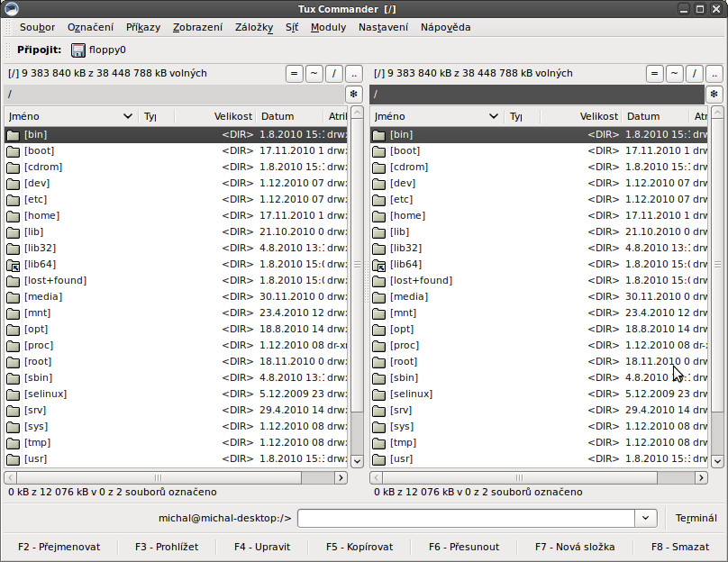
Task: Click the selinux folder icon in right panel
Action: coord(378,394)
